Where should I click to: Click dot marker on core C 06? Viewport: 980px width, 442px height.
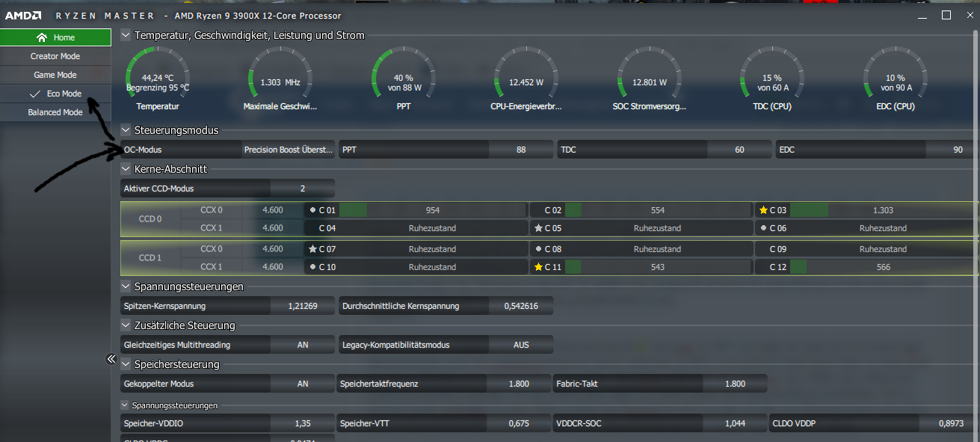[763, 228]
